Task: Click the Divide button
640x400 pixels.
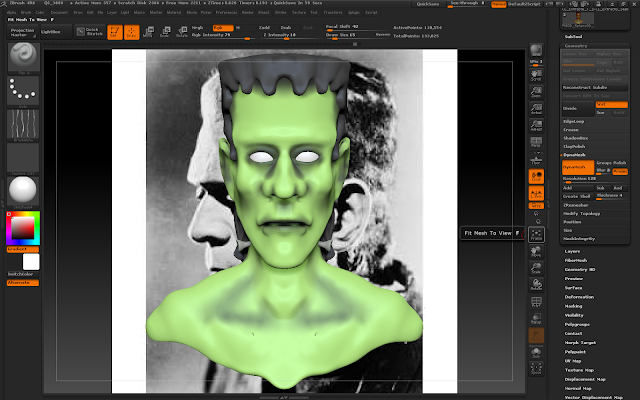Action: tap(578, 109)
